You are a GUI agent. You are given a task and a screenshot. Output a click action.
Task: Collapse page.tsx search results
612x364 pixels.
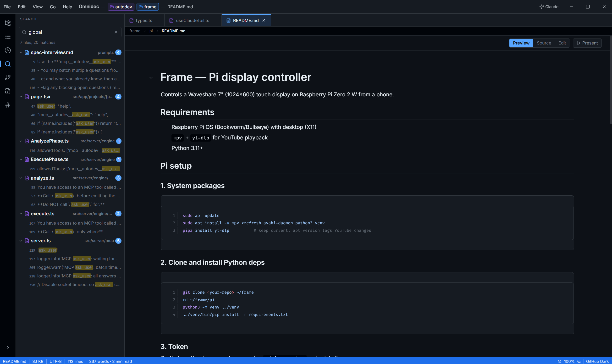point(21,97)
